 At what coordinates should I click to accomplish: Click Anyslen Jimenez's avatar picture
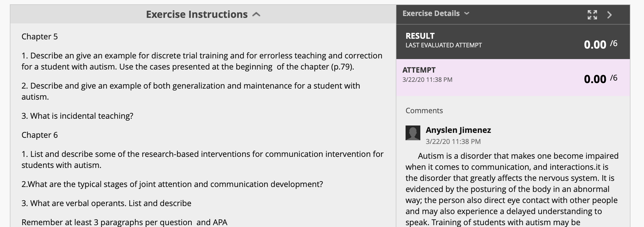click(x=413, y=133)
